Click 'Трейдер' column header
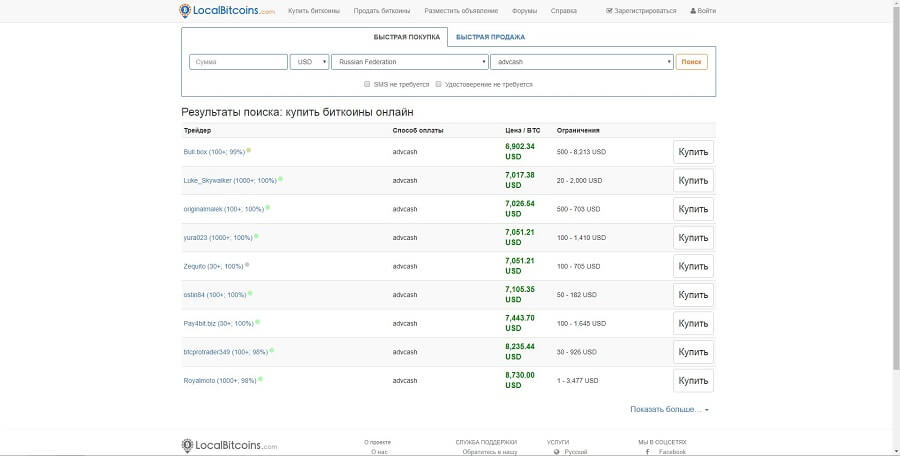 197,130
